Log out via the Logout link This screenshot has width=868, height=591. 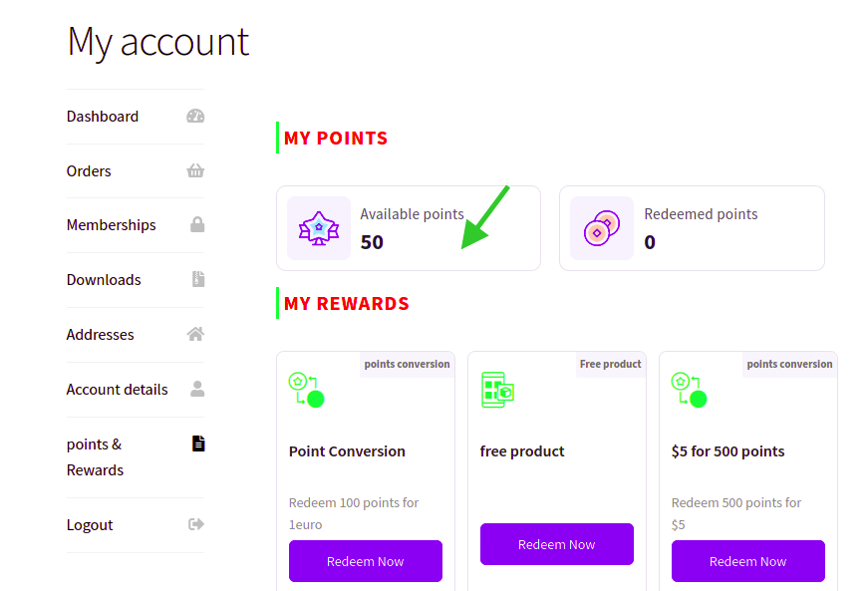(90, 525)
